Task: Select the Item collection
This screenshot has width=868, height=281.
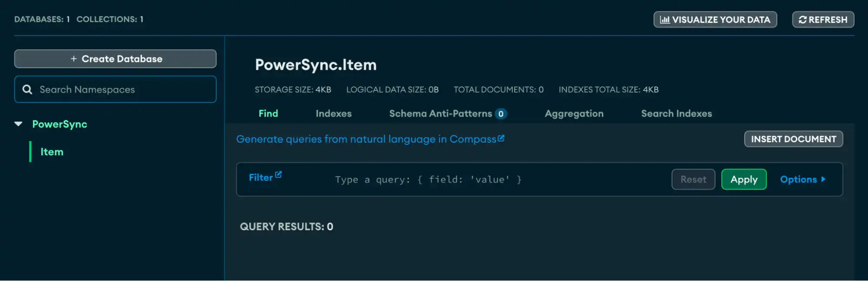Action: point(52,152)
